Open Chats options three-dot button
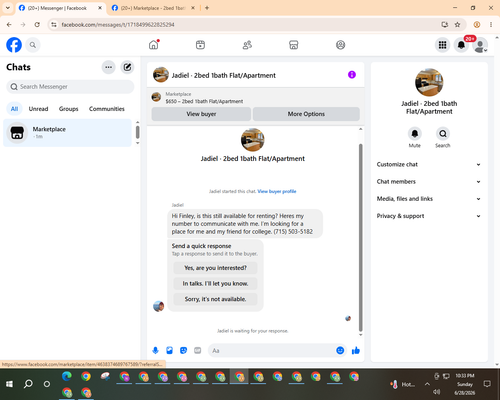The image size is (500, 400). coord(108,67)
